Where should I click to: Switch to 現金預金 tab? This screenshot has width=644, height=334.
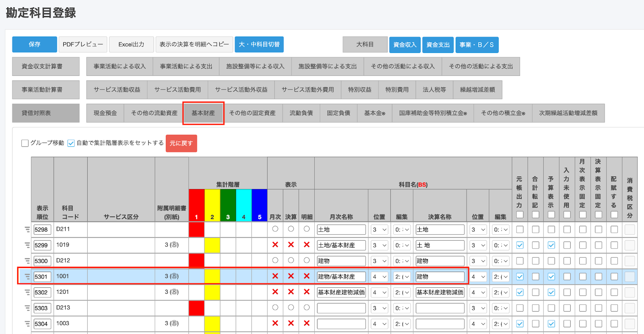105,113
